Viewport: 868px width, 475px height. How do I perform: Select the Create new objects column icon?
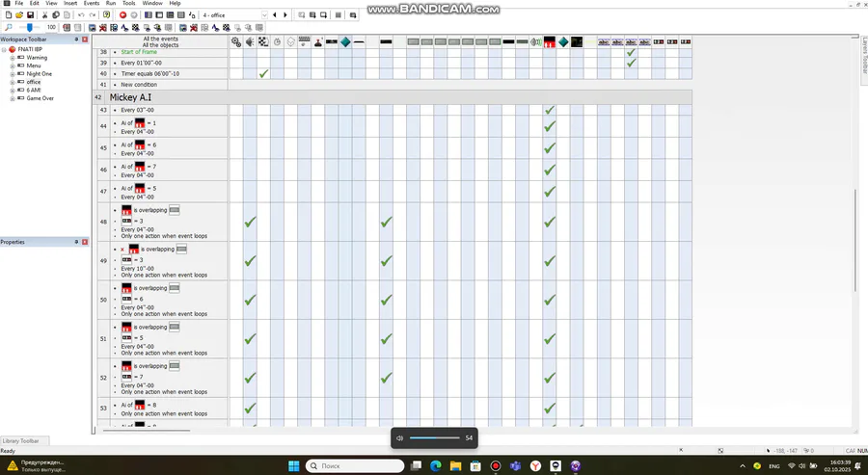(x=290, y=41)
